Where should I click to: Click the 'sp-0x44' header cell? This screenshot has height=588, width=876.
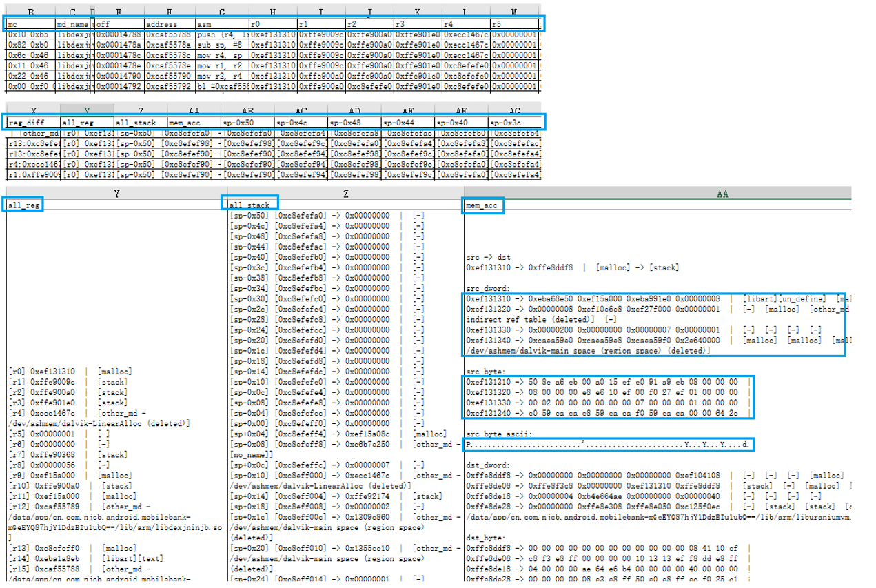408,123
